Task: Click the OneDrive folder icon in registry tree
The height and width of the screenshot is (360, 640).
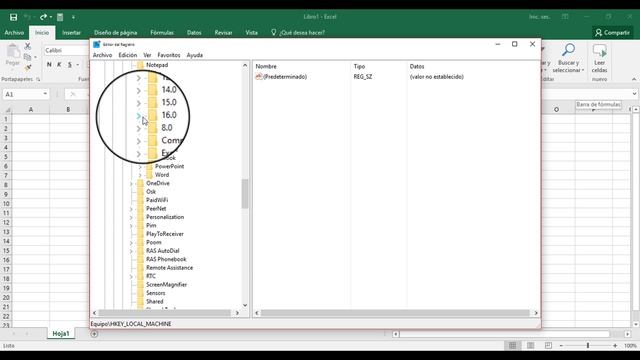Action: coord(140,183)
